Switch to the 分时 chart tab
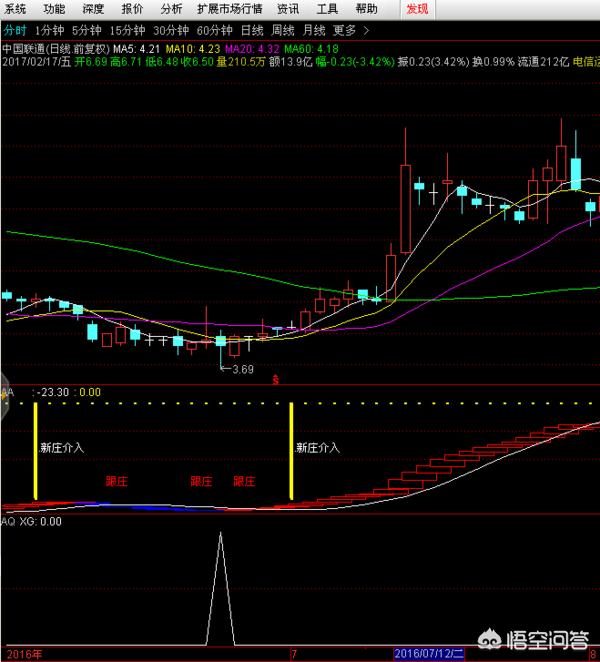Viewport: 600px width, 662px height. click(15, 31)
